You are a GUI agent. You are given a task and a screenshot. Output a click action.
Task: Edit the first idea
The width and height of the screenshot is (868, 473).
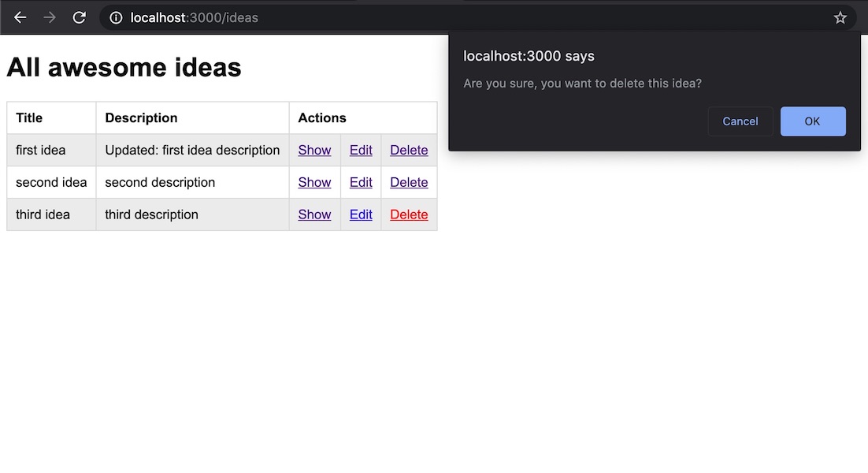coord(361,150)
